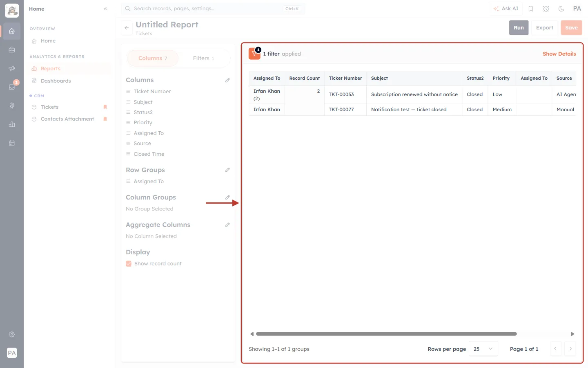Image resolution: width=588 pixels, height=368 pixels.
Task: Click the Ticket Number column header
Action: 345,78
